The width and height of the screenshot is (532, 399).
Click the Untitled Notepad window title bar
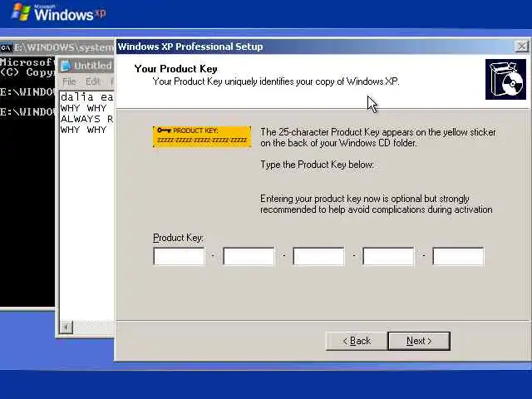[86, 66]
